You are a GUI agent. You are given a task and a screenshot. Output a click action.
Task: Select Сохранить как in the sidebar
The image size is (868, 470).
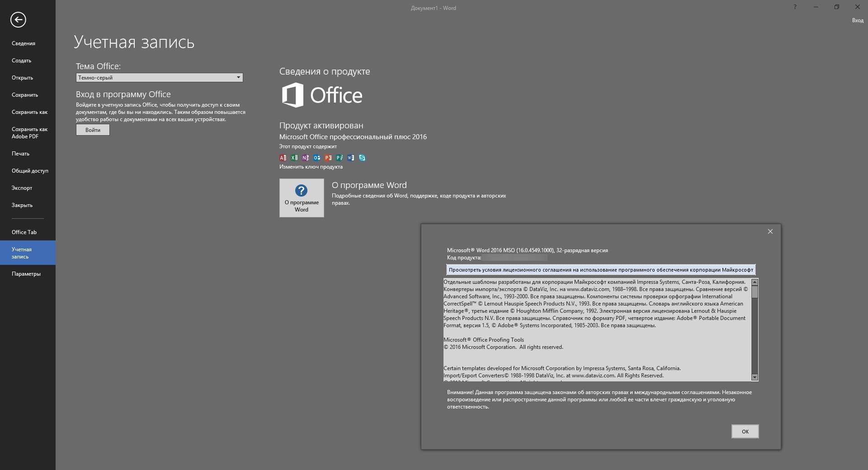28,112
